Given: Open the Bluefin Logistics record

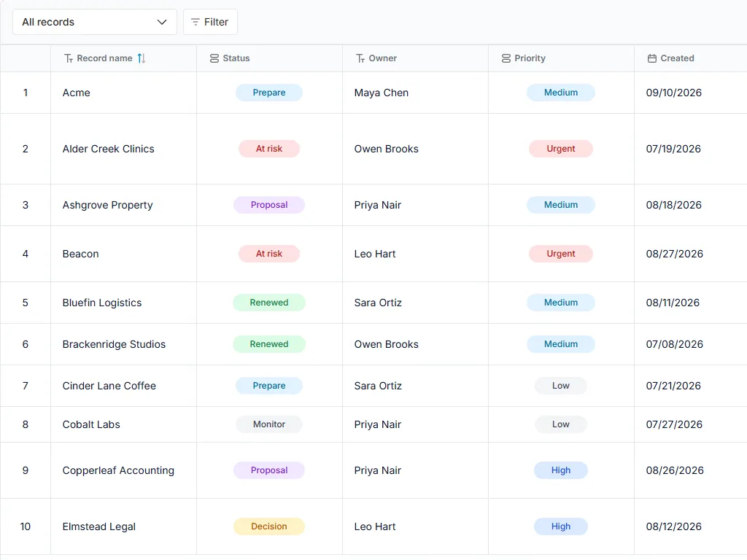Looking at the screenshot, I should pyautogui.click(x=102, y=303).
